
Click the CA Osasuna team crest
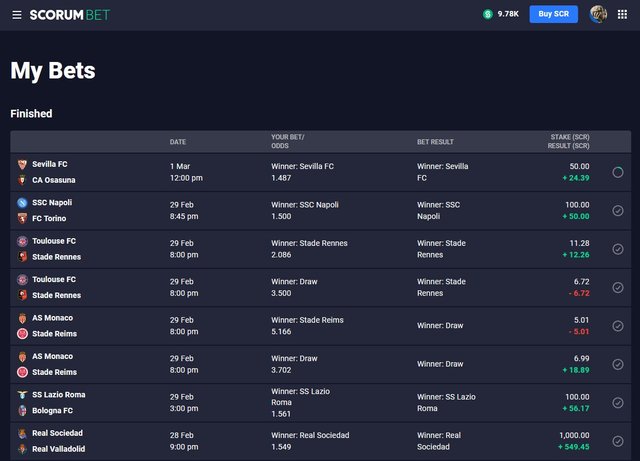[22, 180]
